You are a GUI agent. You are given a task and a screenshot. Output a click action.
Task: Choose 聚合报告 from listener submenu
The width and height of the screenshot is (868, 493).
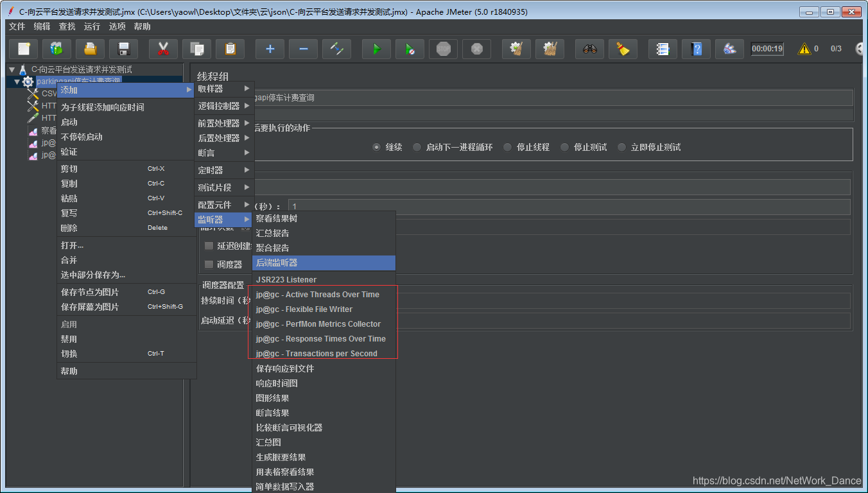pos(324,248)
